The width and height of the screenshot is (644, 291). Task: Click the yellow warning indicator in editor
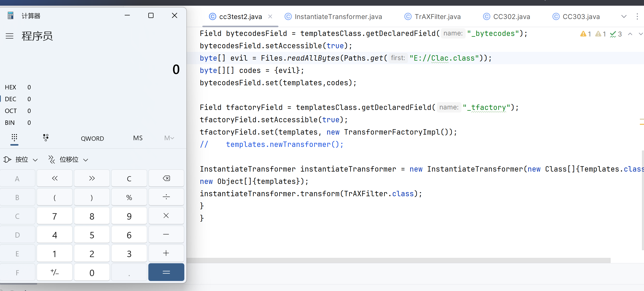click(x=585, y=34)
